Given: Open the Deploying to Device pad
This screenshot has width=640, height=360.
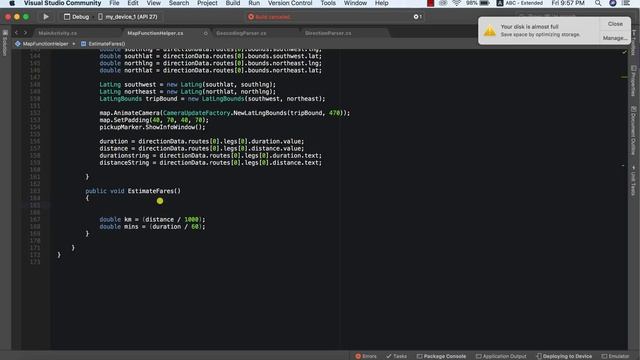Looking at the screenshot, I should click(564, 356).
